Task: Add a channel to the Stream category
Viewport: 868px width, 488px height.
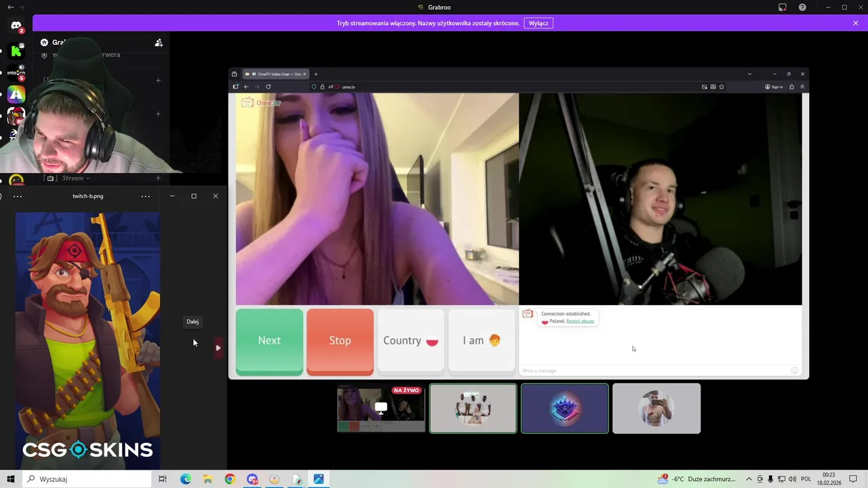Action: tap(158, 178)
